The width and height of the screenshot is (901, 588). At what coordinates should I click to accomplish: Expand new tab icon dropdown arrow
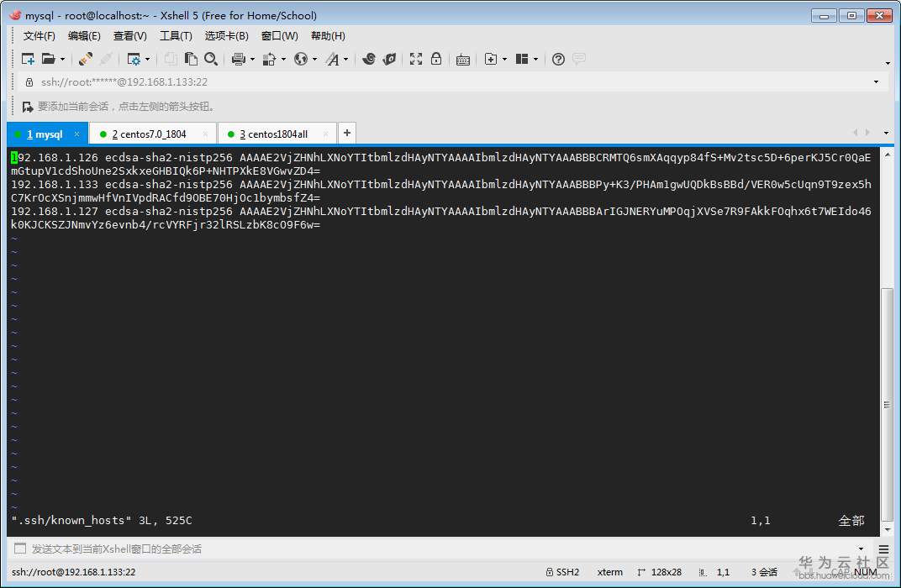[x=504, y=59]
